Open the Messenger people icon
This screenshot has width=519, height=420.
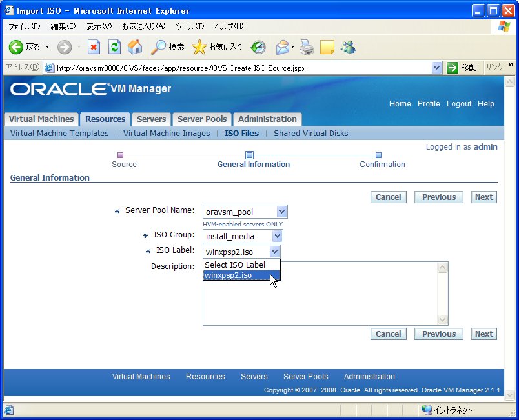348,47
